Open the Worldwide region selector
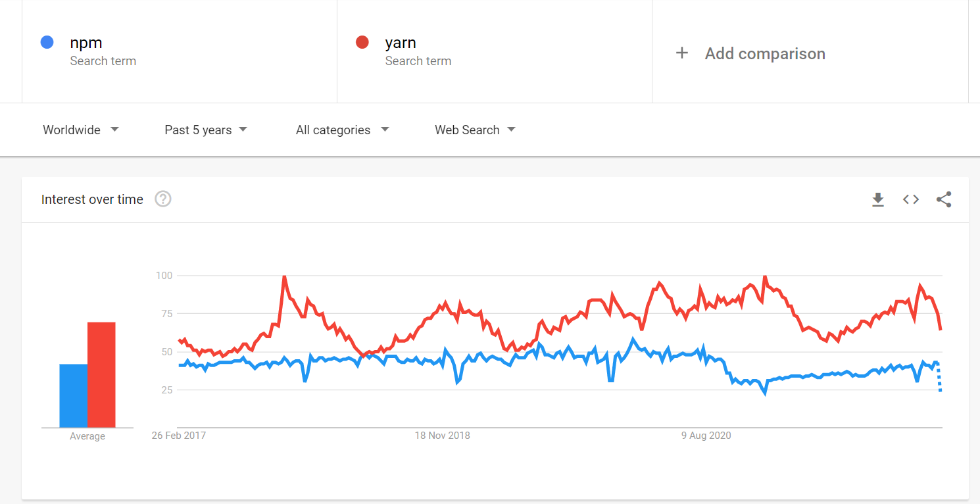Viewport: 980px width, 504px height. pyautogui.click(x=72, y=130)
